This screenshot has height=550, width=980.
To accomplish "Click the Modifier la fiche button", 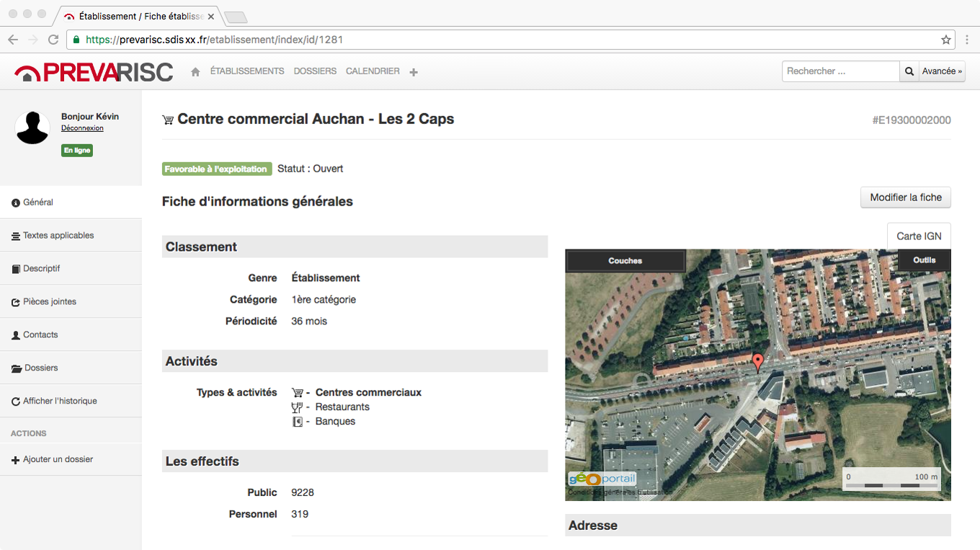I will pyautogui.click(x=906, y=198).
